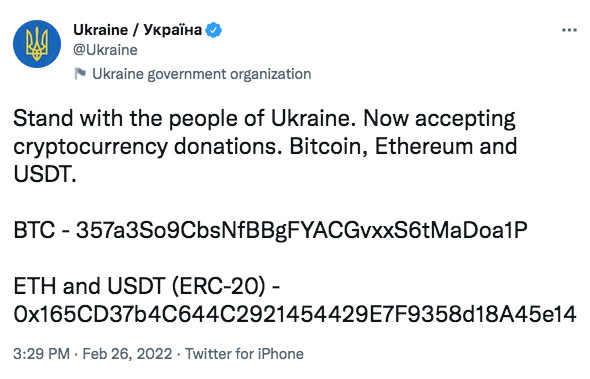This screenshot has width=590, height=379.
Task: Open the Ukraine / Україна display name
Action: tap(138, 30)
